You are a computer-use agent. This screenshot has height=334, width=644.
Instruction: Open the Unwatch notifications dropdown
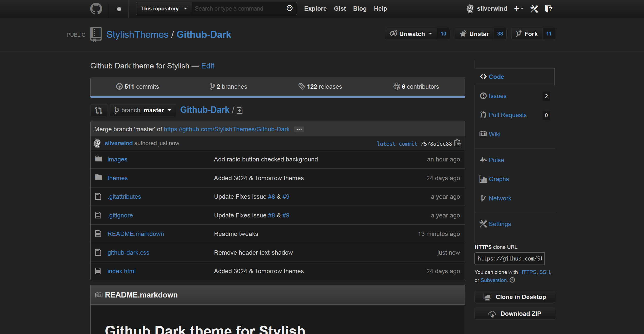(x=411, y=34)
